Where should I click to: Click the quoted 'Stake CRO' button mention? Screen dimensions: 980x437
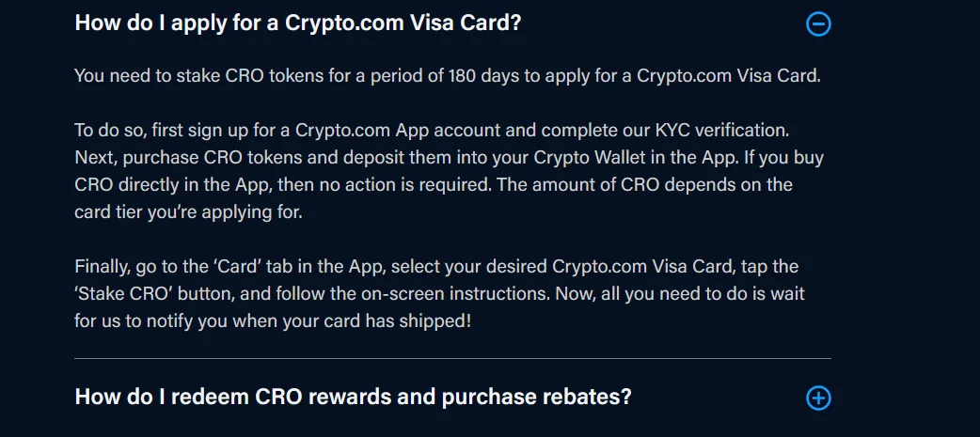click(126, 293)
